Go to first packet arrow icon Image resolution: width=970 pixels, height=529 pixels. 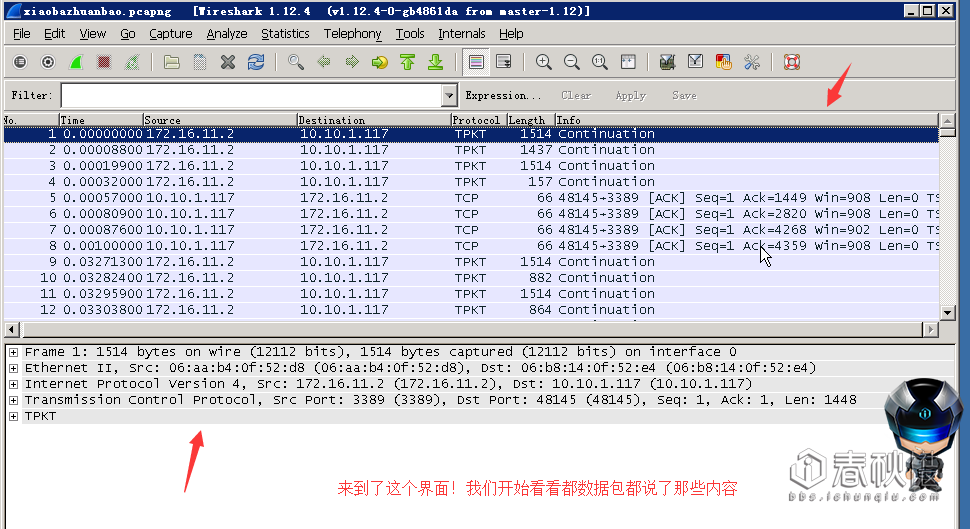[x=408, y=62]
